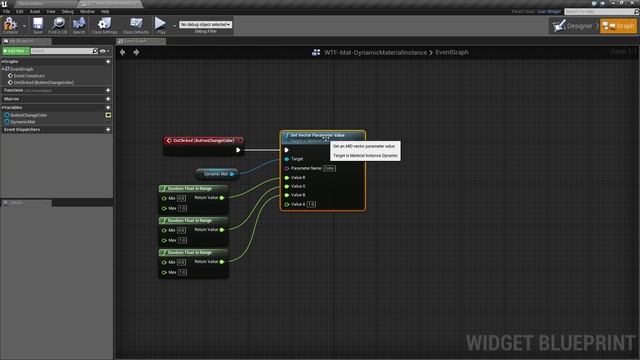Click the Set Vector Parameter Value exec input pin
Viewport: 640px width, 360px height.
pos(287,150)
